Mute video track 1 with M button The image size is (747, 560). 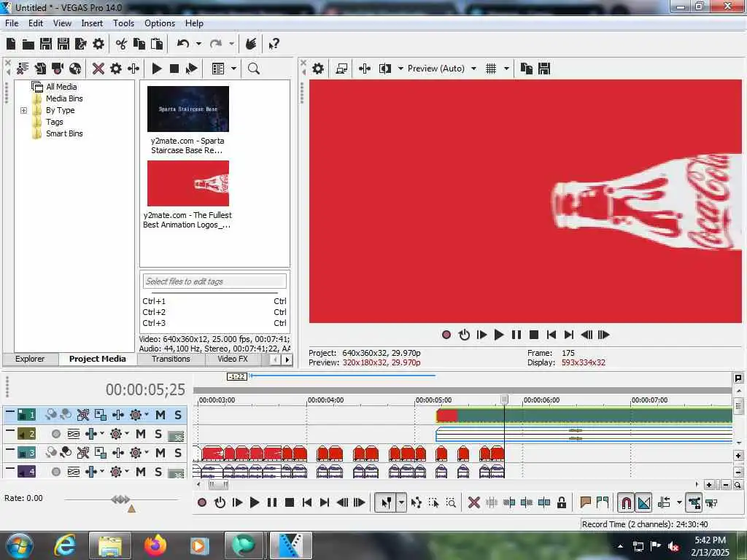160,415
